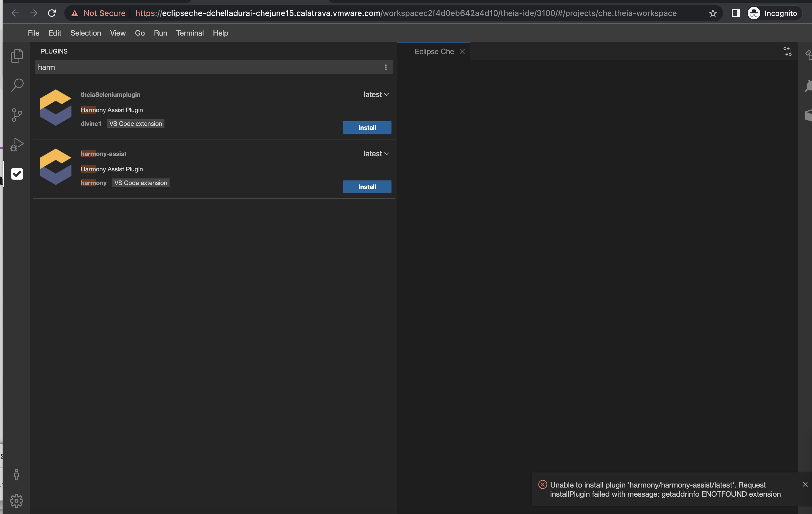Bookmark page with the star icon
The width and height of the screenshot is (812, 514).
(712, 13)
